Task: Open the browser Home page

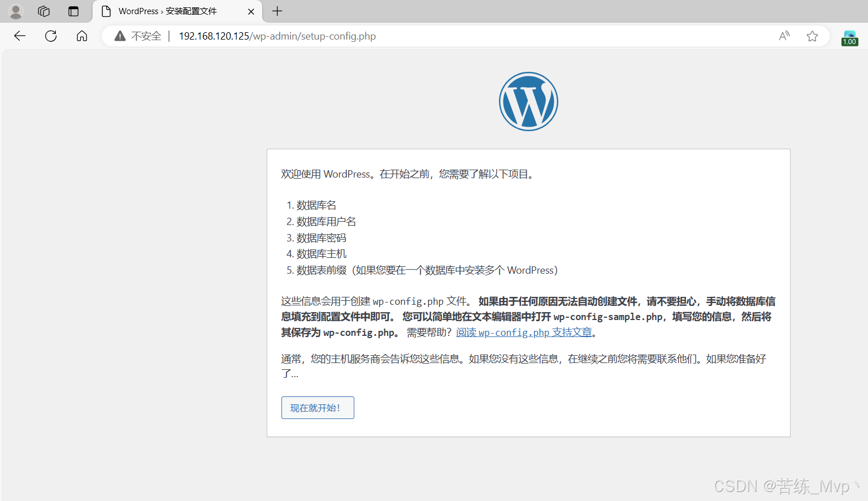Action: (81, 36)
